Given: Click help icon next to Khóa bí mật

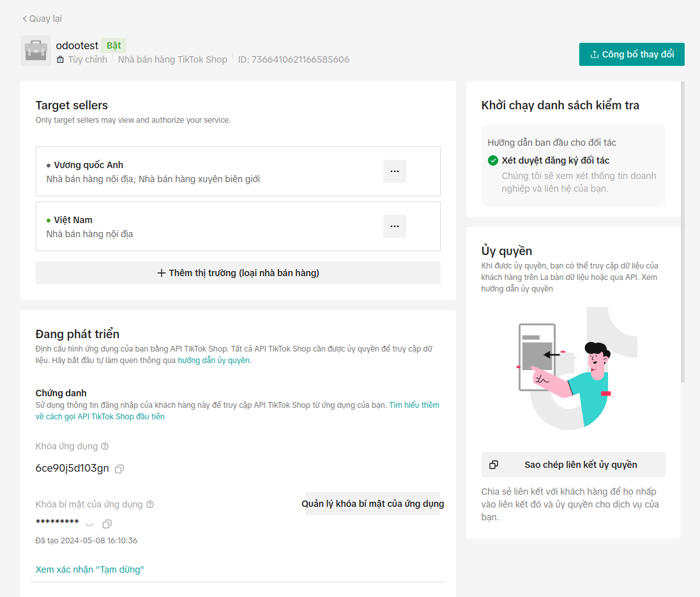Looking at the screenshot, I should click(x=150, y=504).
